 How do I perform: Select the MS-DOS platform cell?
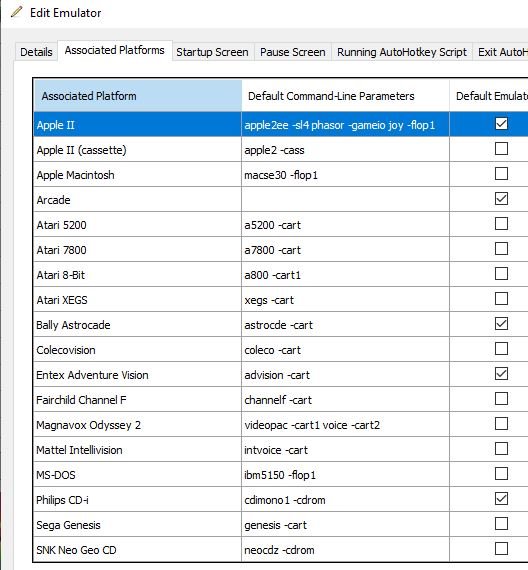[137, 475]
